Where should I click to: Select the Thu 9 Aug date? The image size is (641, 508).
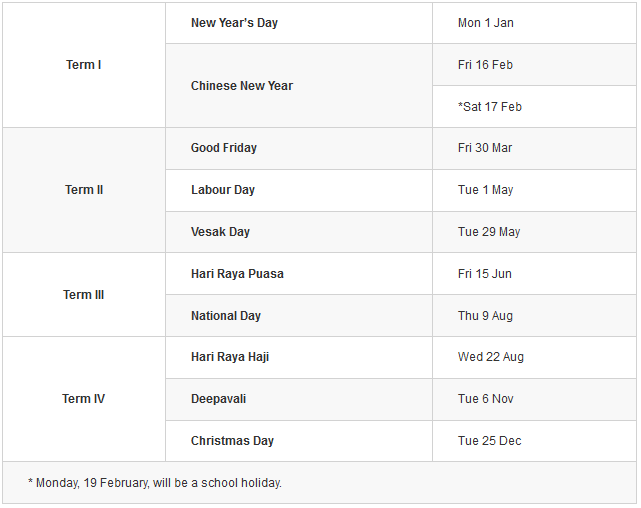point(486,316)
